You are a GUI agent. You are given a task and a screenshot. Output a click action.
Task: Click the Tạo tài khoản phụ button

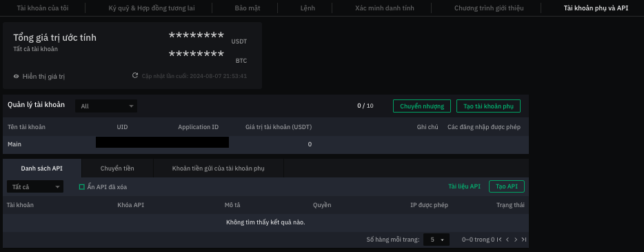[488, 106]
